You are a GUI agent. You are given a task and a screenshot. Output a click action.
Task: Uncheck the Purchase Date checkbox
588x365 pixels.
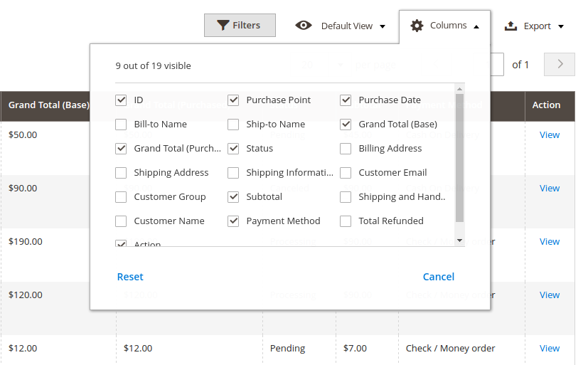point(346,100)
